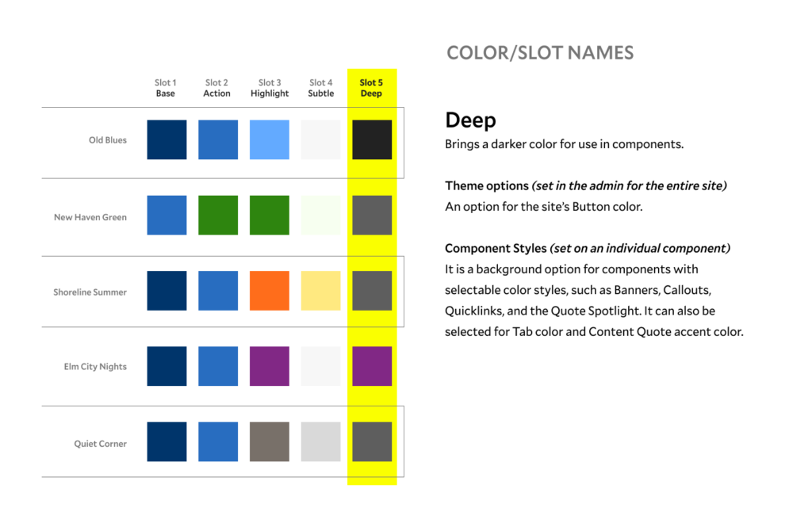
Task: Click the Slot 1 Base column header
Action: [165, 88]
